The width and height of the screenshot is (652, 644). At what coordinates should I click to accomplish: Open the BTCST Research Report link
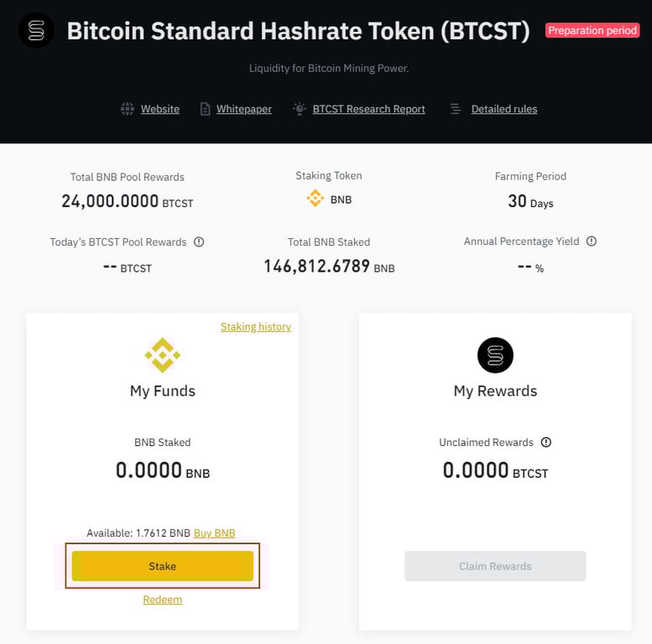tap(368, 109)
